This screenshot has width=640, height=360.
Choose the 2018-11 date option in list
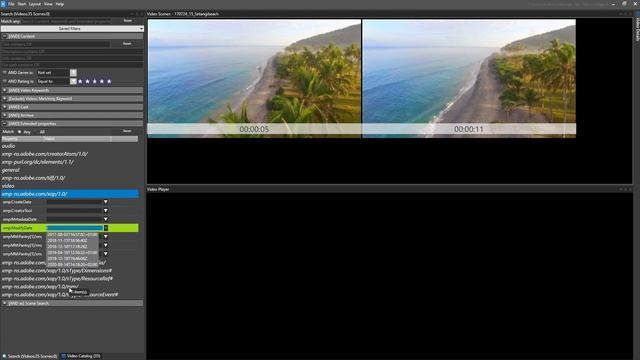[72, 241]
